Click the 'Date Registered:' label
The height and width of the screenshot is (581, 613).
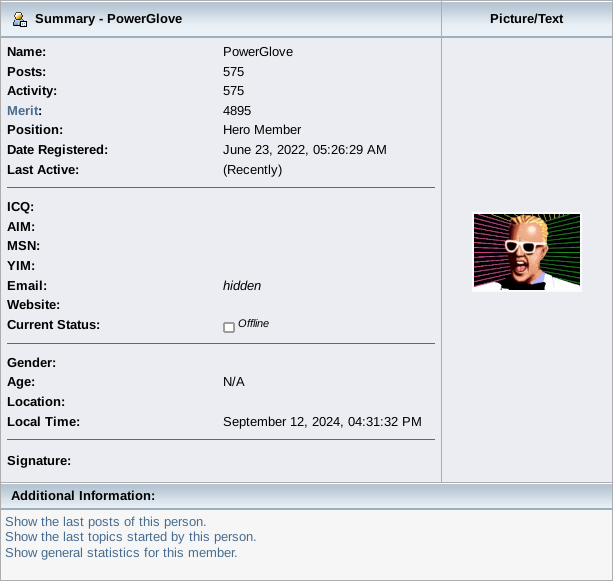pos(57,150)
